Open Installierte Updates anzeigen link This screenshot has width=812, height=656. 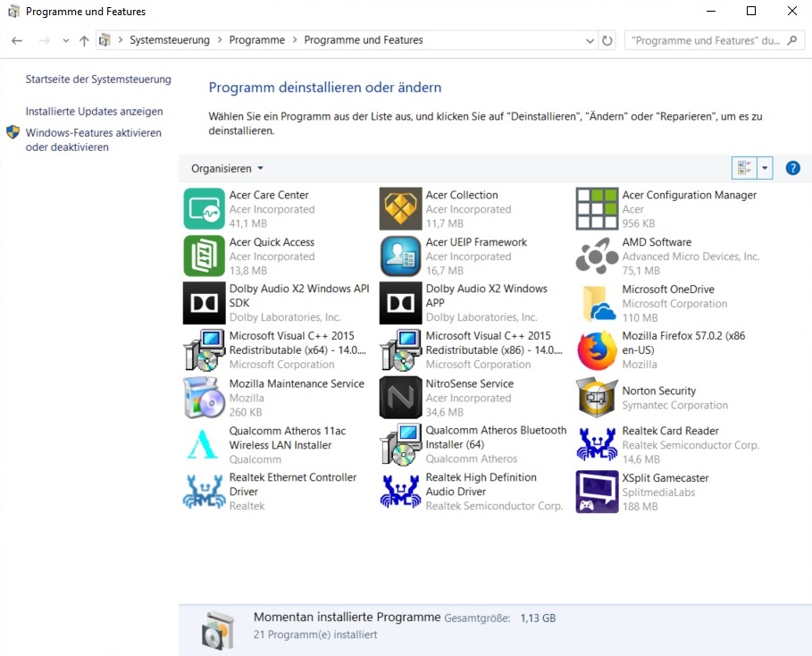click(x=95, y=112)
